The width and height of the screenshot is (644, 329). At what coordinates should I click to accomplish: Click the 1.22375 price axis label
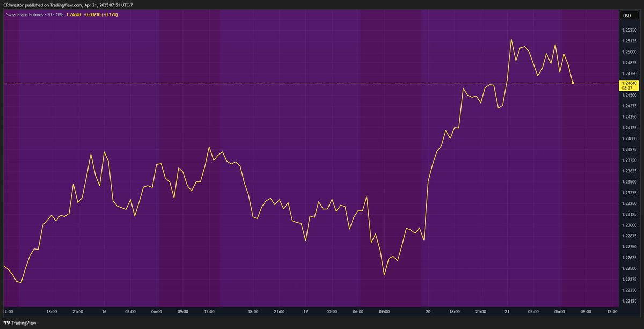click(629, 280)
